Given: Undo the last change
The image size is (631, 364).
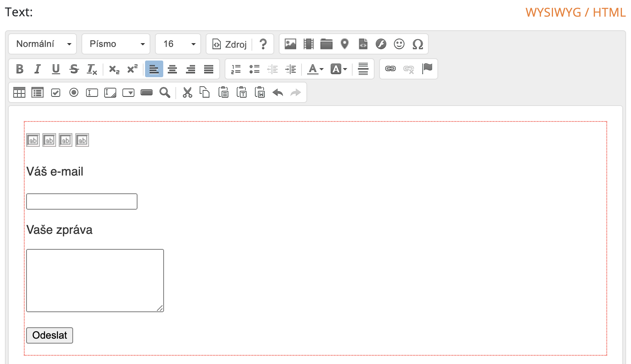Looking at the screenshot, I should (x=278, y=93).
